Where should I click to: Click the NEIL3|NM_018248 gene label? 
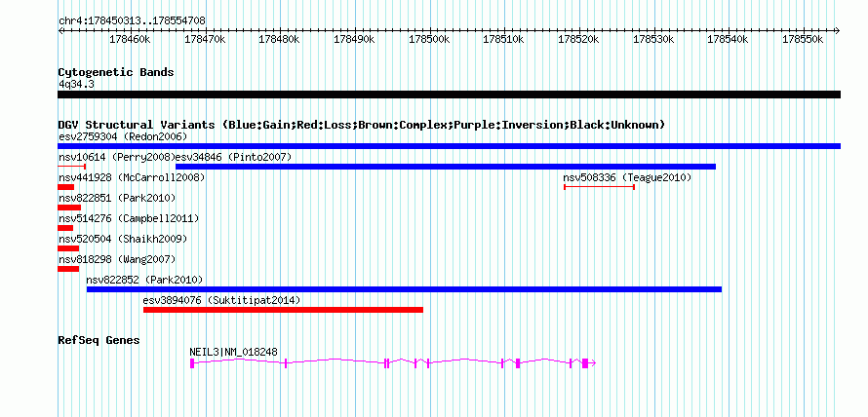234,352
